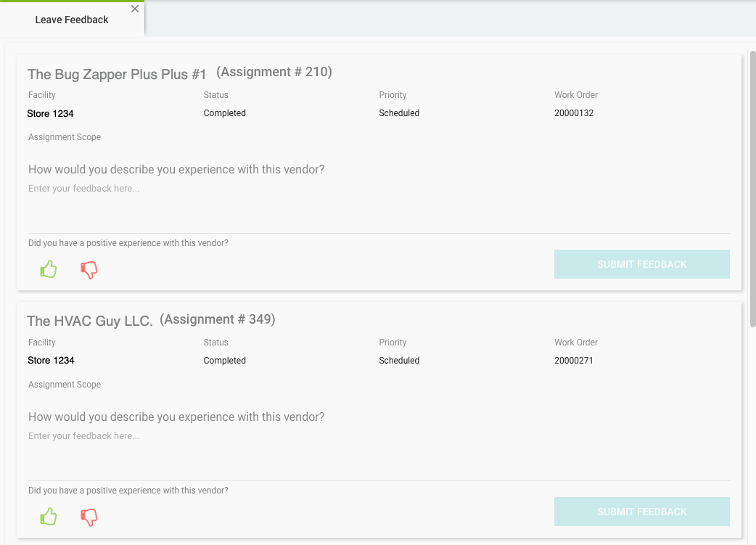Viewport: 756px width, 545px height.
Task: Click the Bug Zapper vendor title heading
Action: pyautogui.click(x=116, y=73)
